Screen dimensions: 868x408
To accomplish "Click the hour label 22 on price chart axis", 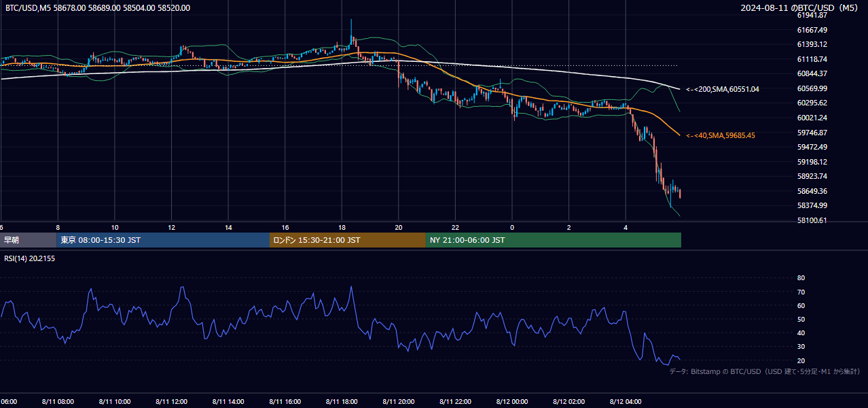I will 455,228.
